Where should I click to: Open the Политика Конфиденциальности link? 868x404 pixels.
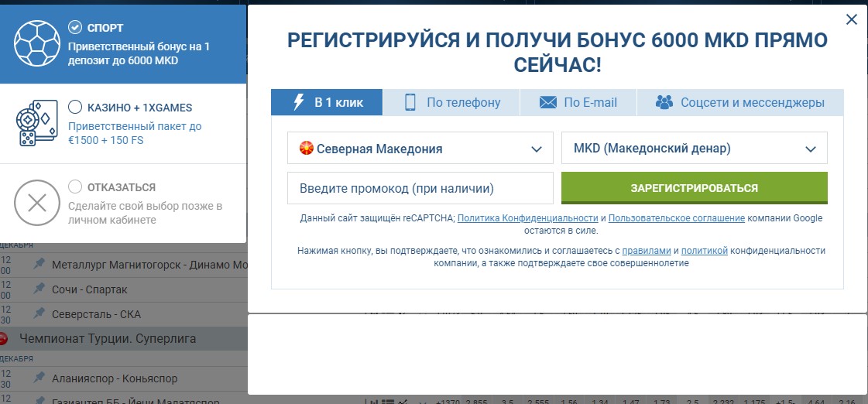point(527,218)
